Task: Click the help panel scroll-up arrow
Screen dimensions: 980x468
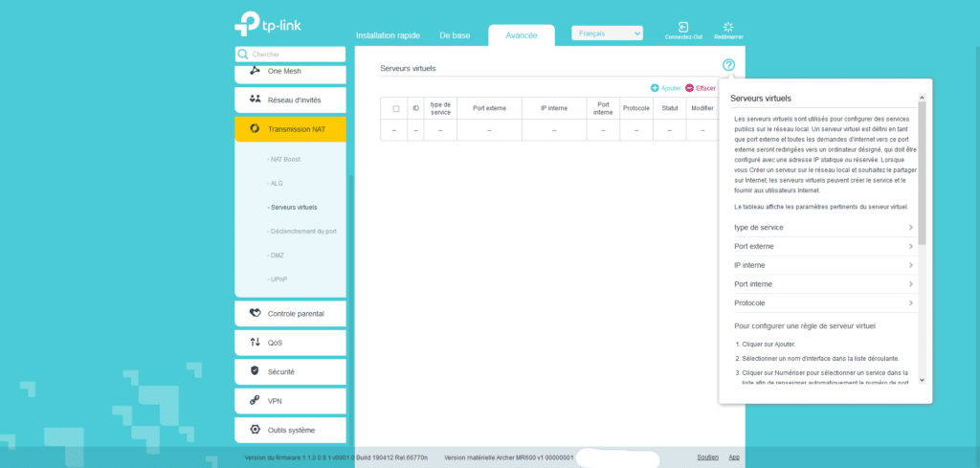Action: click(922, 98)
